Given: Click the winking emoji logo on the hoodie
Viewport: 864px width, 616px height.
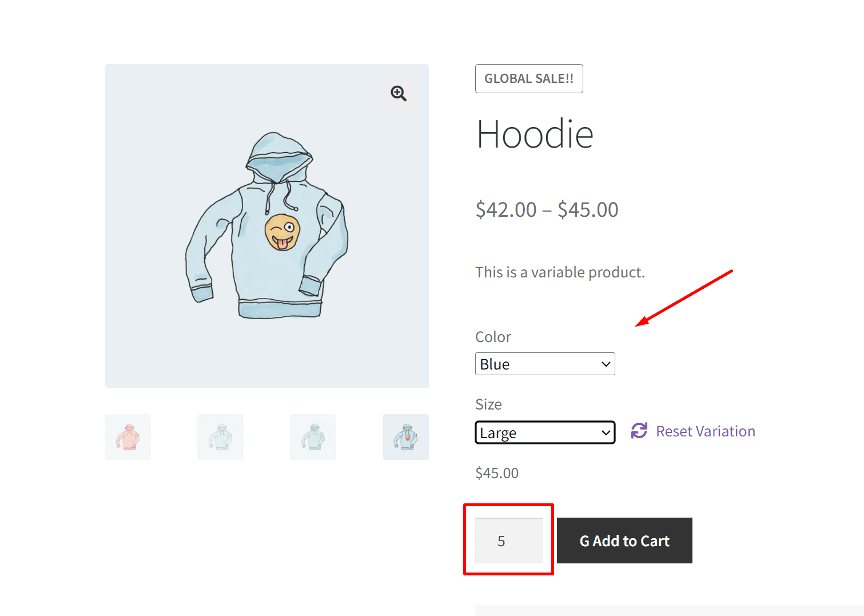Looking at the screenshot, I should [x=282, y=232].
